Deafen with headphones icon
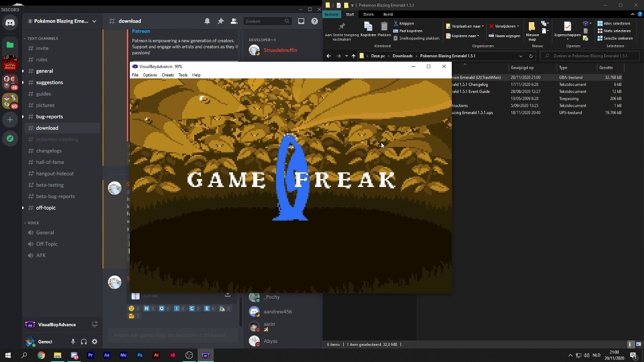The height and width of the screenshot is (362, 644). point(84,342)
